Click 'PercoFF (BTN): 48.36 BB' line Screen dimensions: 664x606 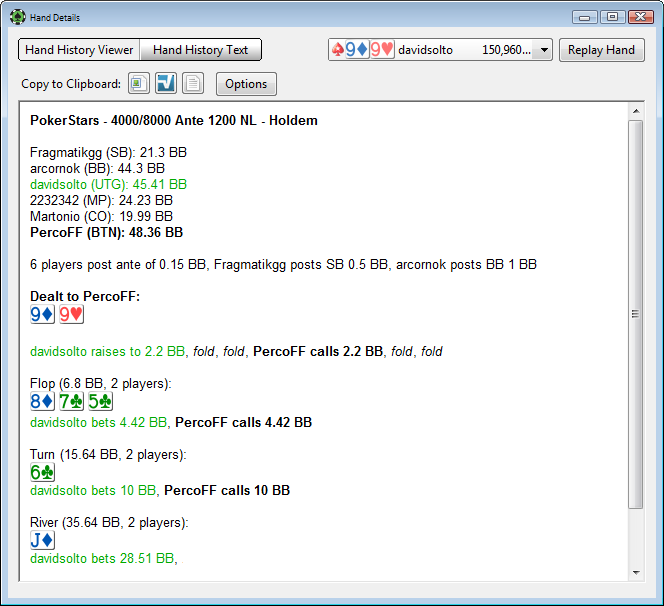(106, 232)
